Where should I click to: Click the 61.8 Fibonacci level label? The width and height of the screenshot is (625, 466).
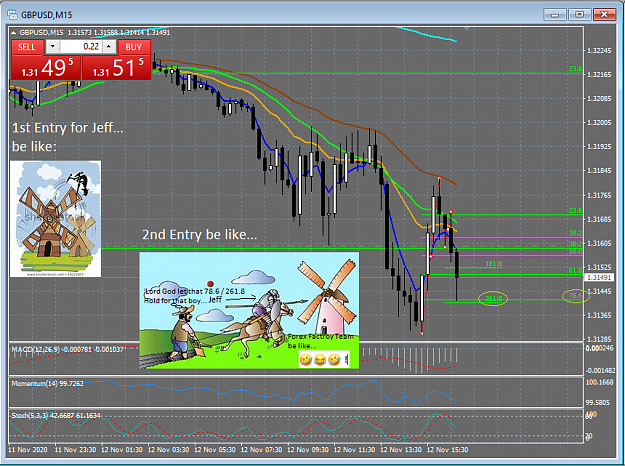[x=575, y=270]
